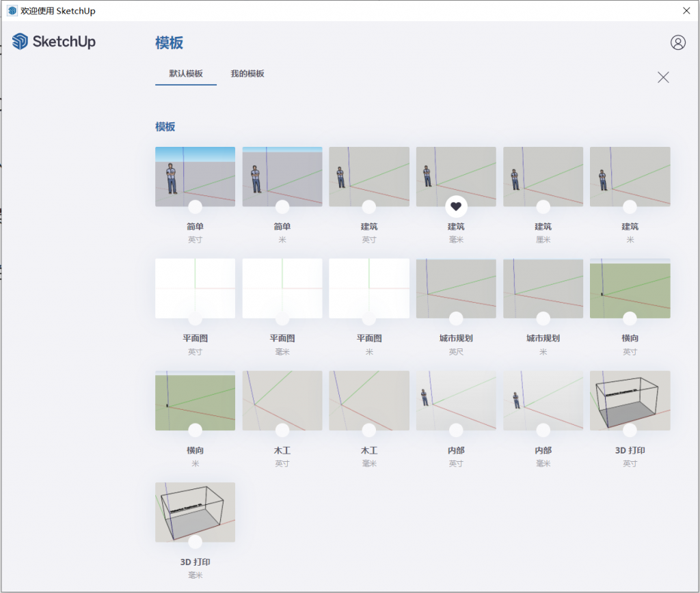Favorite the 3D 打印 英寸 template
700x593 pixels.
[x=630, y=430]
